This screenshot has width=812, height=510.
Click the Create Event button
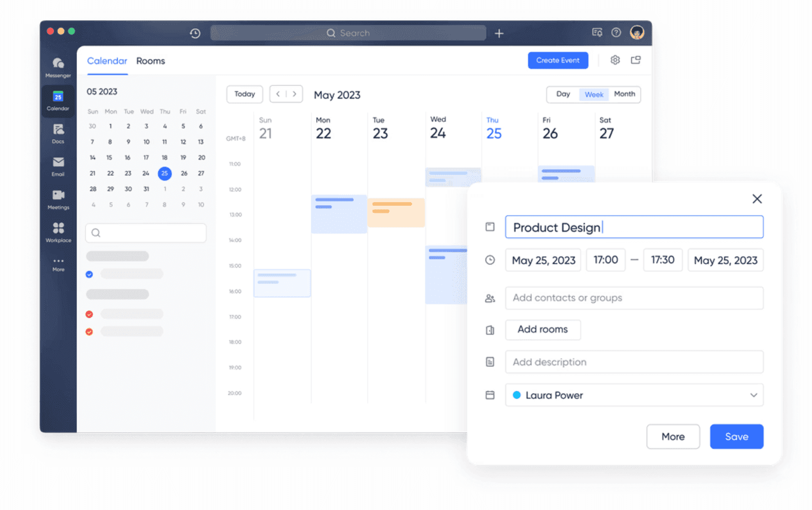tap(558, 60)
